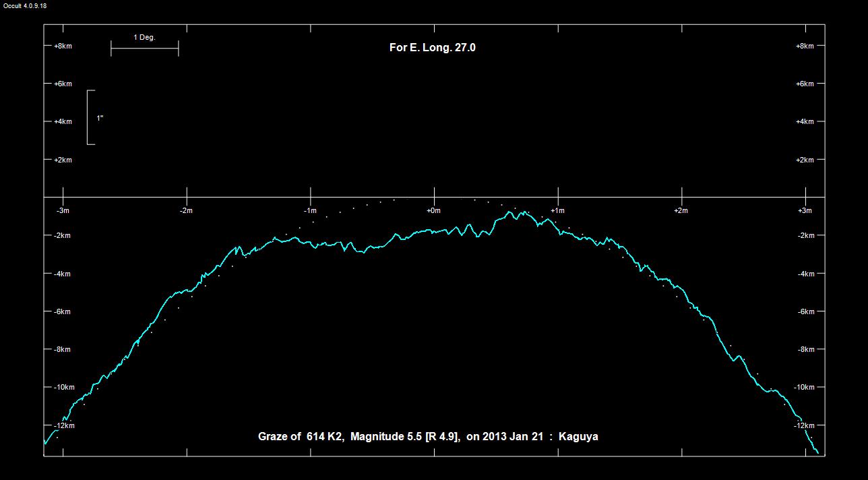This screenshot has height=480, width=868.
Task: Pick the +2km label on left axis
Action: click(63, 160)
